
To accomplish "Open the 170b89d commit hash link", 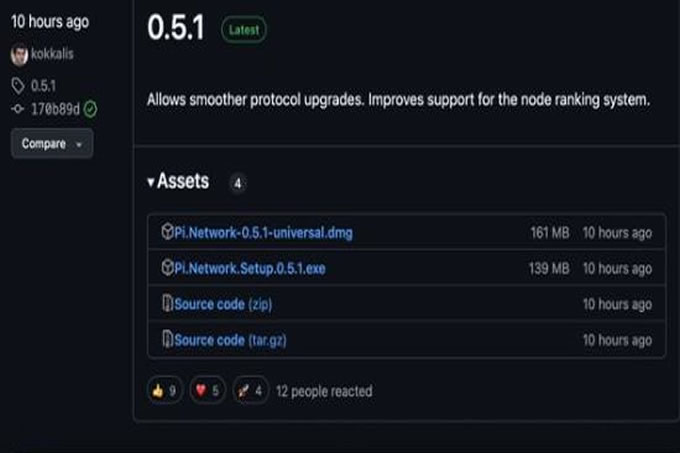I will (x=55, y=109).
